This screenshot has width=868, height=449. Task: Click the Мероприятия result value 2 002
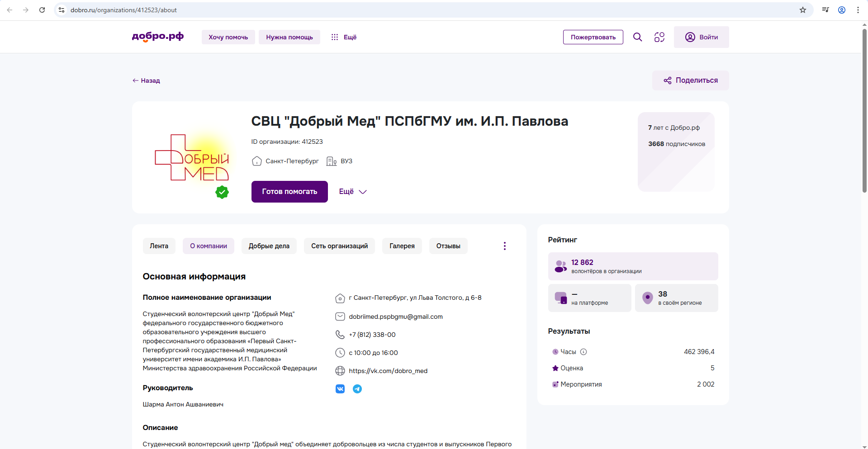[706, 384]
